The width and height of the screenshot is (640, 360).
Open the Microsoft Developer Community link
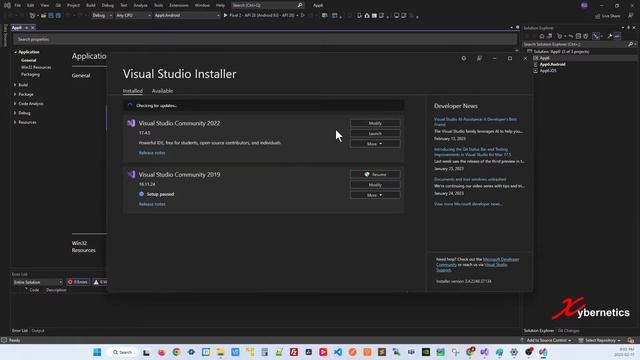478,262
